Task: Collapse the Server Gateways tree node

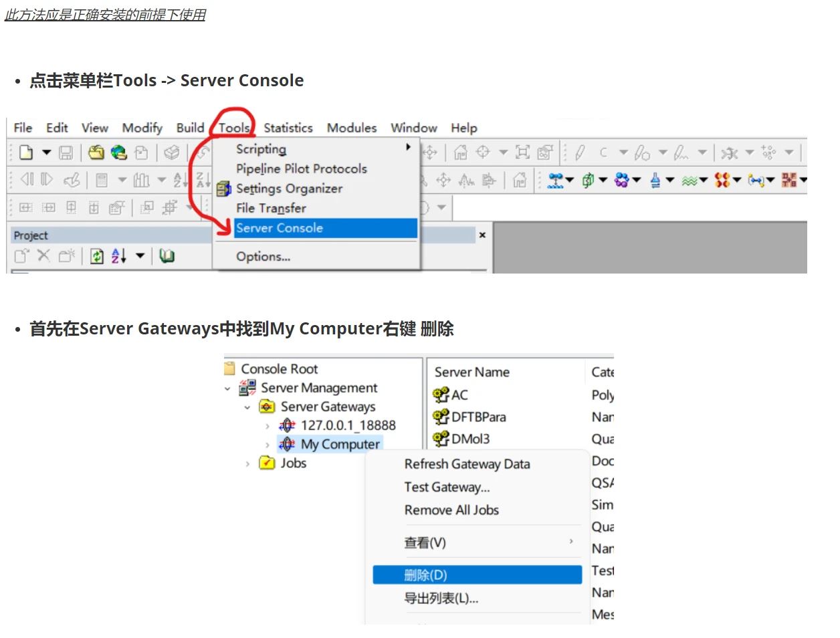Action: point(247,407)
